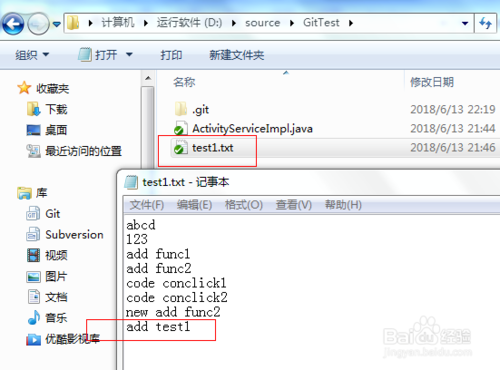This screenshot has width=500, height=370.
Task: Click the 'add test1' line in Notepad
Action: pyautogui.click(x=158, y=326)
